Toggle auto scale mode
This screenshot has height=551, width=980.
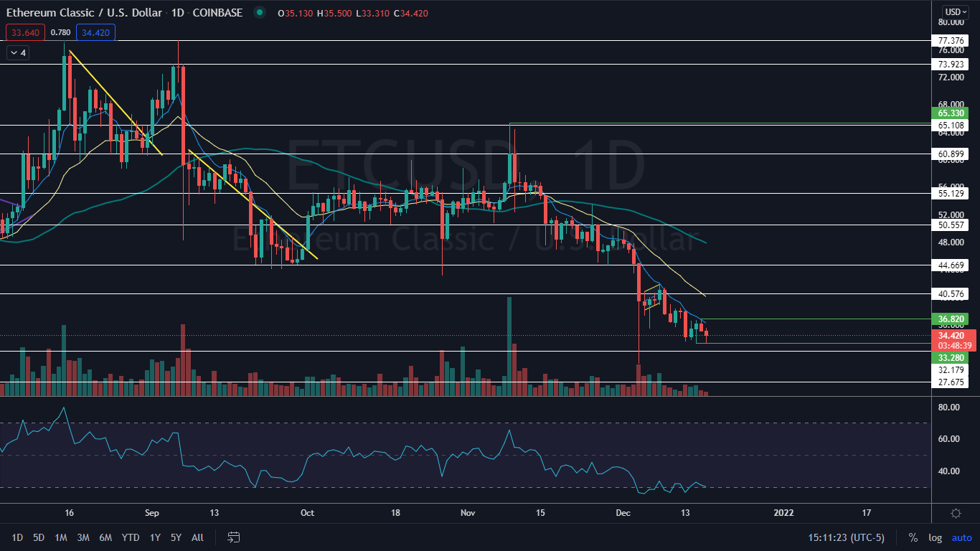coord(961,537)
